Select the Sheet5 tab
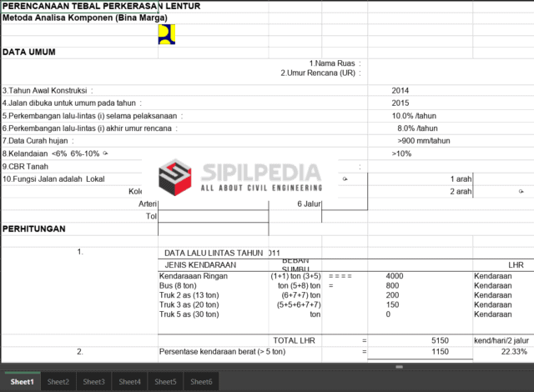The height and width of the screenshot is (392, 534). click(x=165, y=382)
